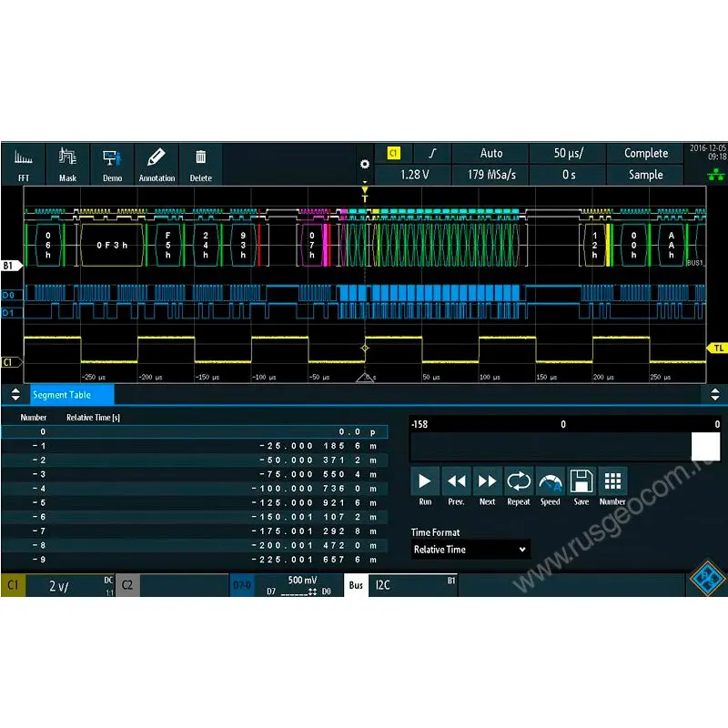Toggle Repeat playback mode
Viewport: 728px width, 728px height.
[519, 486]
